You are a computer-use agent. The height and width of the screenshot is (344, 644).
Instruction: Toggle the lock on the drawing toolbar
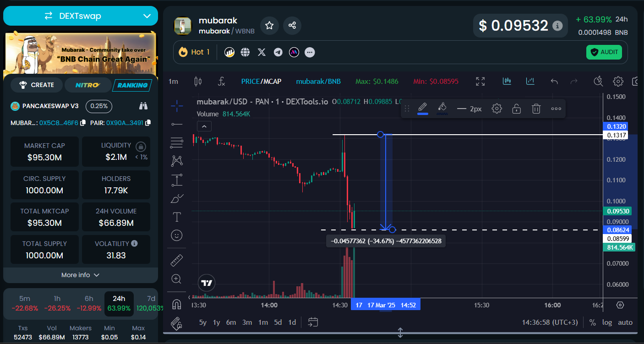pos(516,109)
